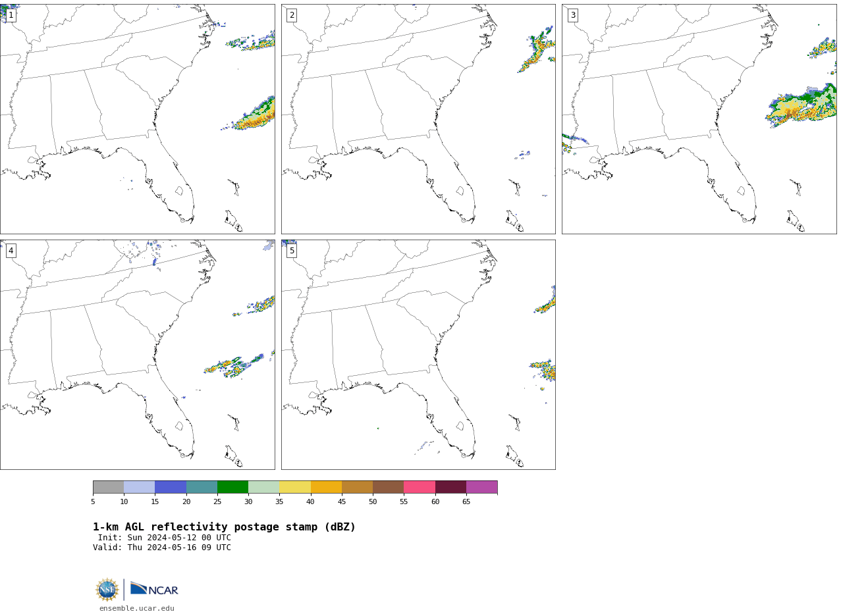The height and width of the screenshot is (616, 843).
Task: Click the light lavender 10-15 dBZ swatch
Action: point(139,487)
